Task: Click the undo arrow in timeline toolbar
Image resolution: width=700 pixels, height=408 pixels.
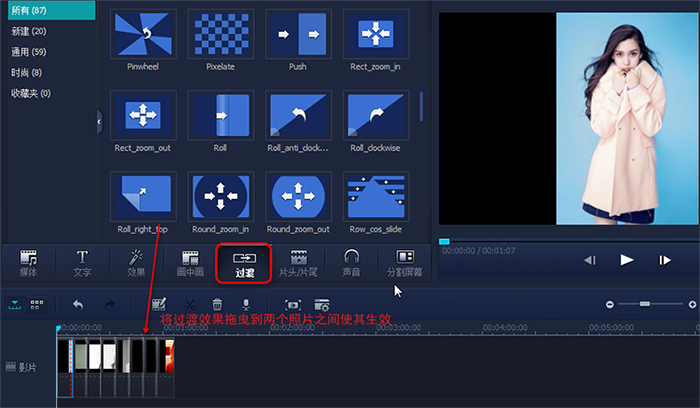Action: 78,304
